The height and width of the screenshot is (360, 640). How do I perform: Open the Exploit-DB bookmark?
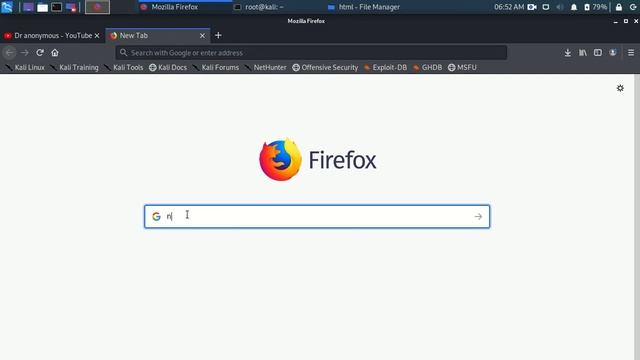pos(385,67)
